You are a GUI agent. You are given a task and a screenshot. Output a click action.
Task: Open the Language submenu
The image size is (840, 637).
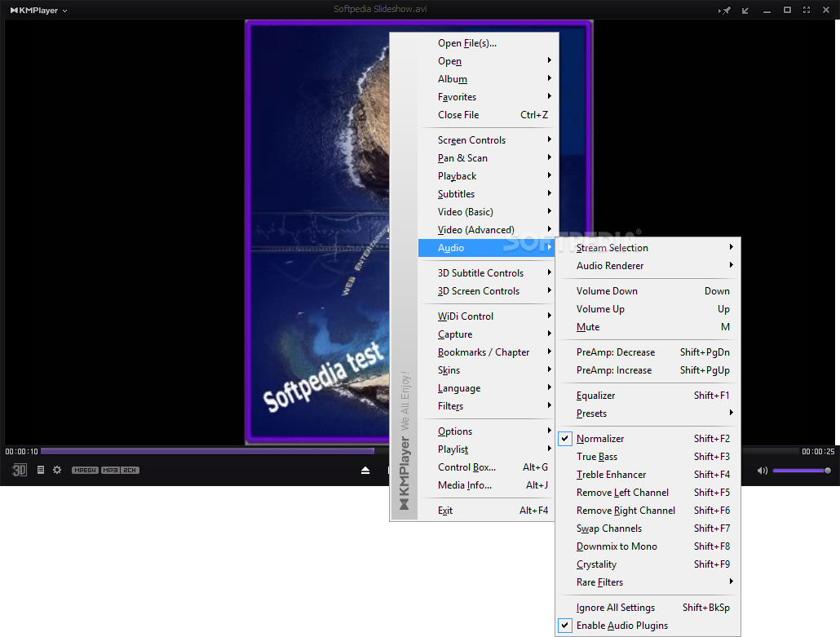(486, 388)
